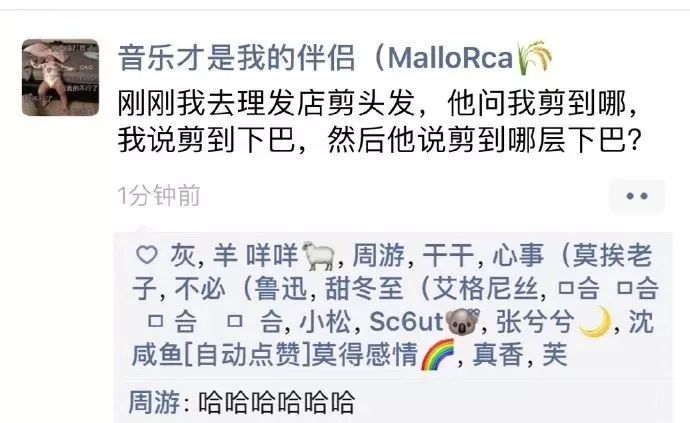Click the heart icon in likes list
Screen dimensions: 690x423
(x=147, y=255)
